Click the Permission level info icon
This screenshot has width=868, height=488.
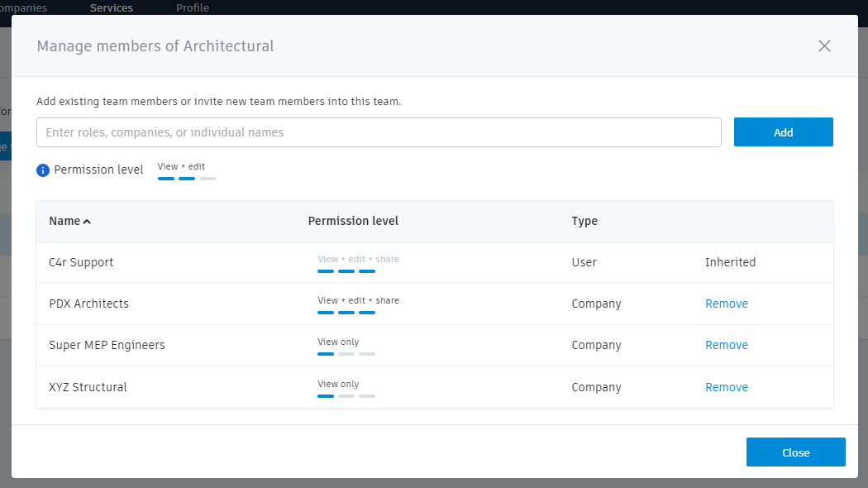[44, 170]
